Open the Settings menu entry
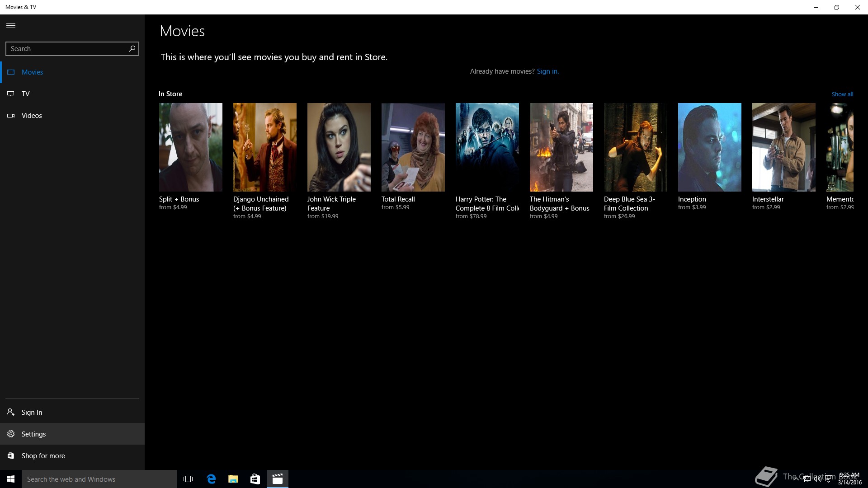868x488 pixels. [72, 434]
